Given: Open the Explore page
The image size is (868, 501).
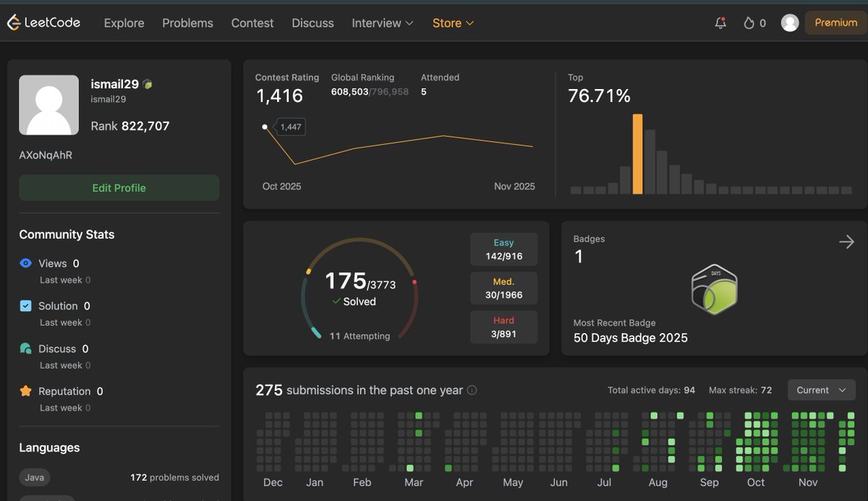Looking at the screenshot, I should (124, 23).
